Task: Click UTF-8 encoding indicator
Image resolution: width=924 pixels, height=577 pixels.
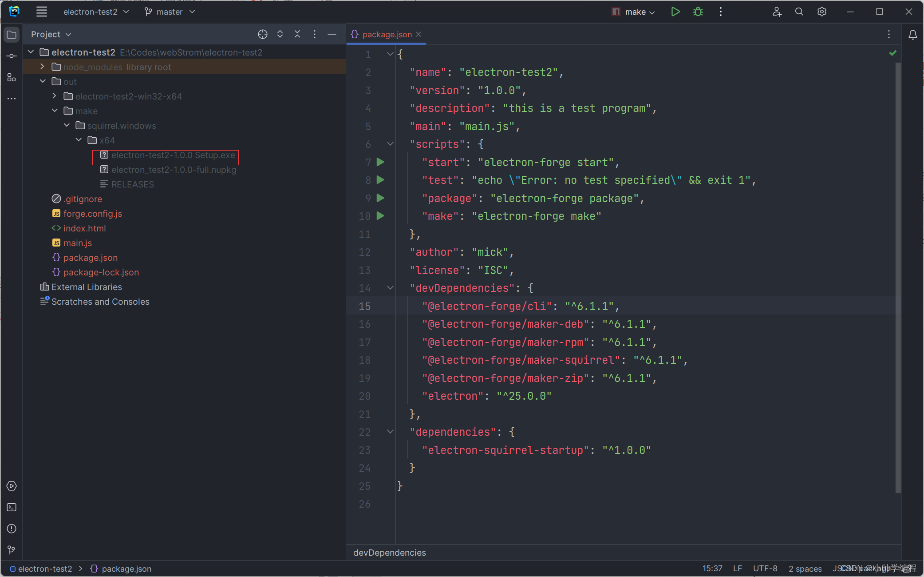Action: coord(765,569)
